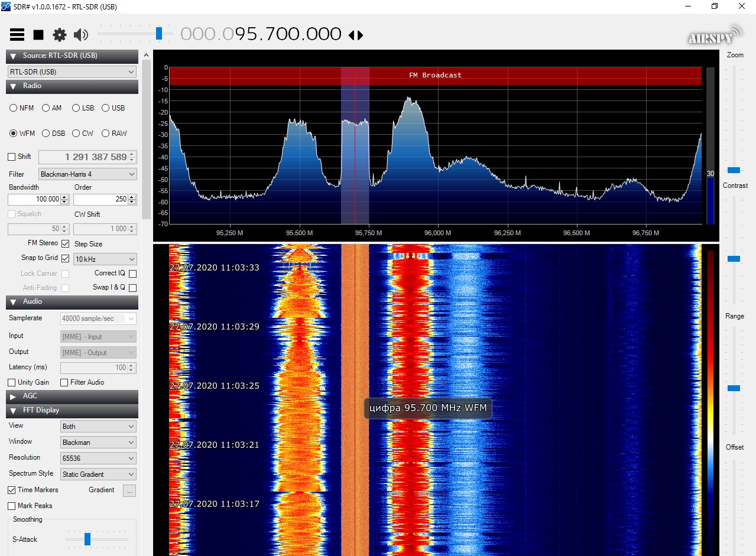Mute audio via the speaker icon

(81, 35)
